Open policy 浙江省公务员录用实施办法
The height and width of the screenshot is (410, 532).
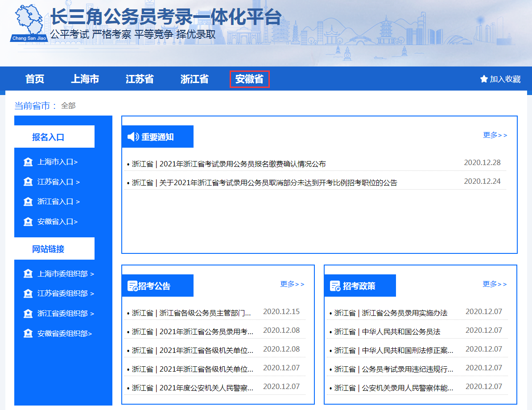coord(391,313)
